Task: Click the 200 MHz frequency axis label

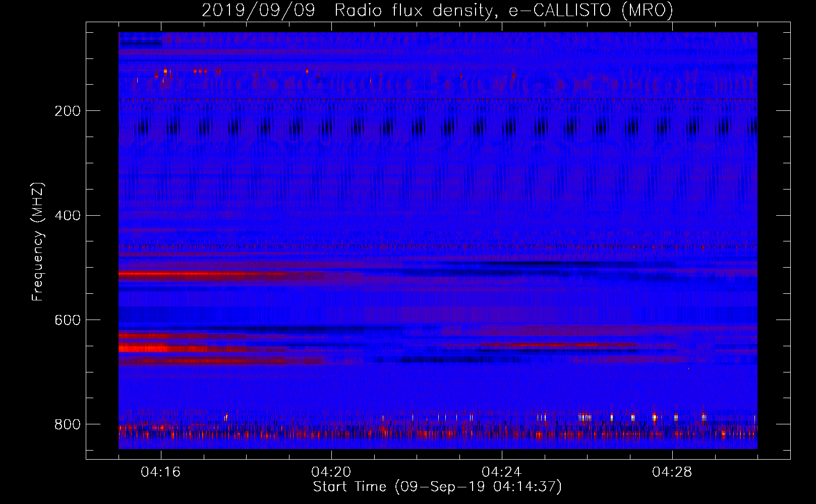Action: (68, 111)
